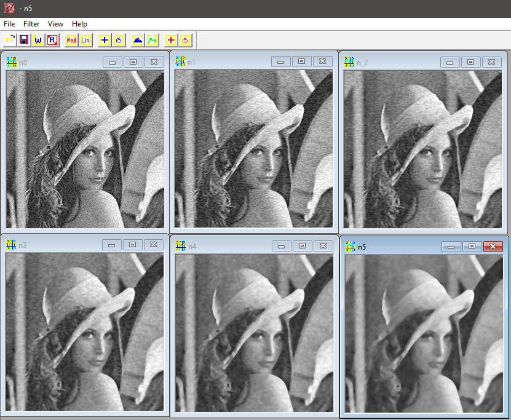Close the n_2 child window
The image size is (511, 420).
[x=491, y=62]
